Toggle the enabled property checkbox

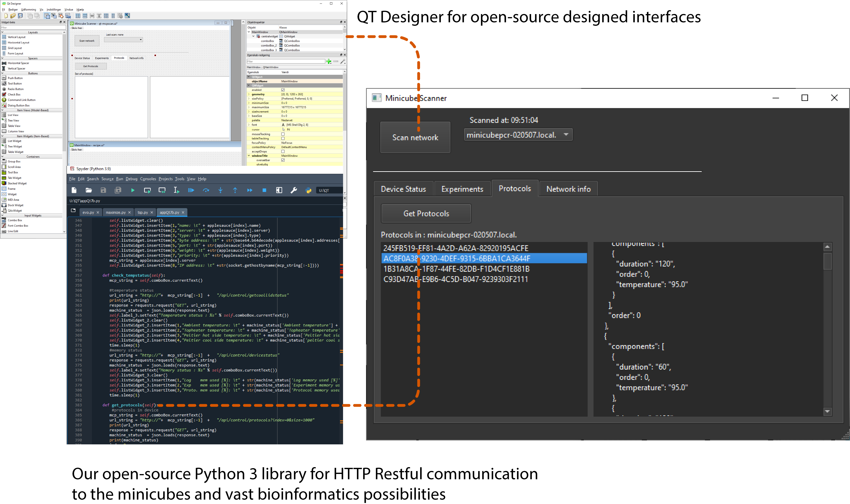click(283, 90)
